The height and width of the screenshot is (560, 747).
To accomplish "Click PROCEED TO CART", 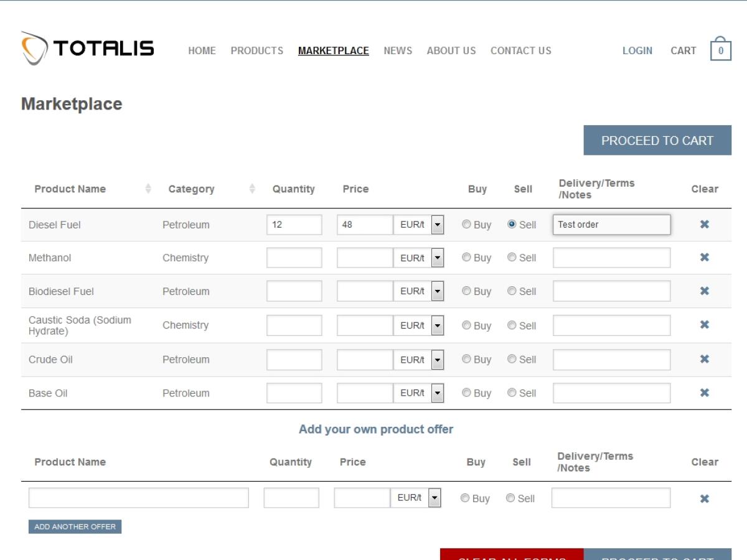I will click(657, 140).
